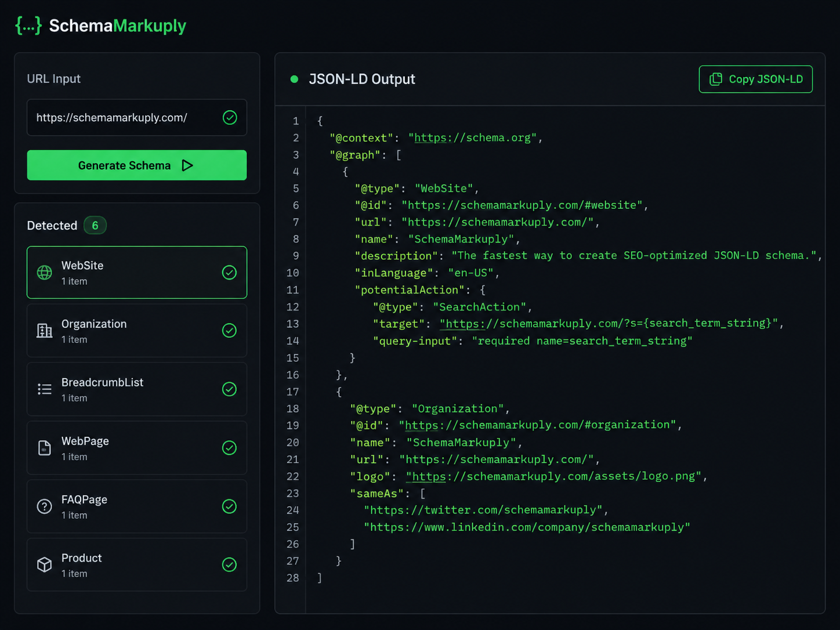Click the linkedin.com company URL string
The image size is (840, 630).
pos(527,527)
